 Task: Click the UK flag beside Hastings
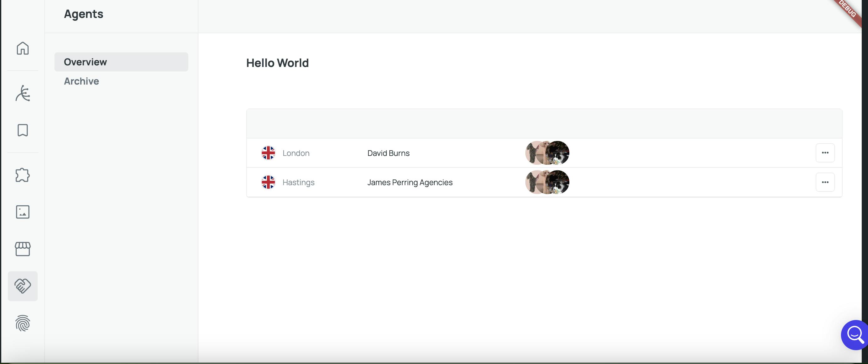[268, 182]
